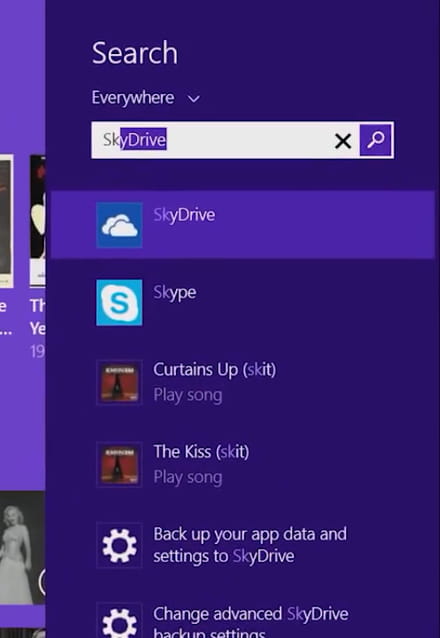Click gear icon for advanced SkyDrive backup
Image resolution: width=440 pixels, height=638 pixels.
click(119, 622)
